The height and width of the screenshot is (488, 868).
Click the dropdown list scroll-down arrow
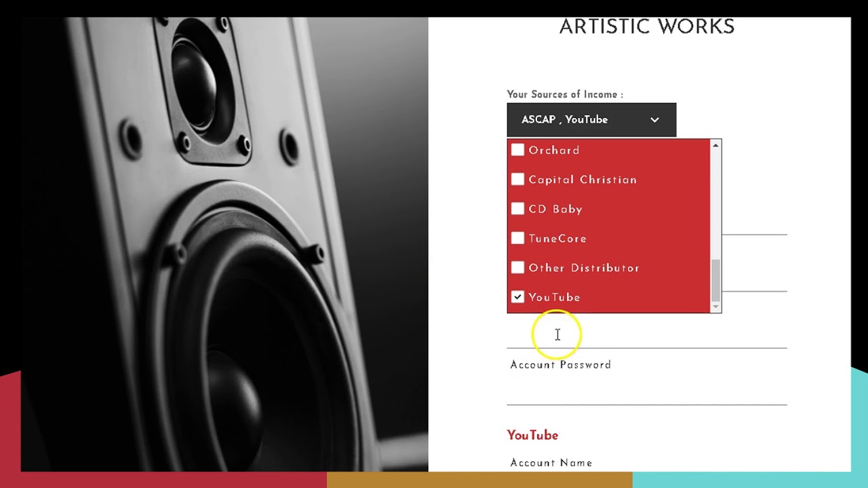tap(715, 307)
